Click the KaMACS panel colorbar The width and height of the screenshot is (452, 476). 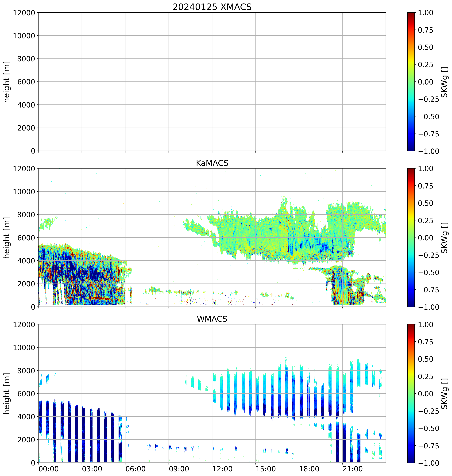[411, 238]
